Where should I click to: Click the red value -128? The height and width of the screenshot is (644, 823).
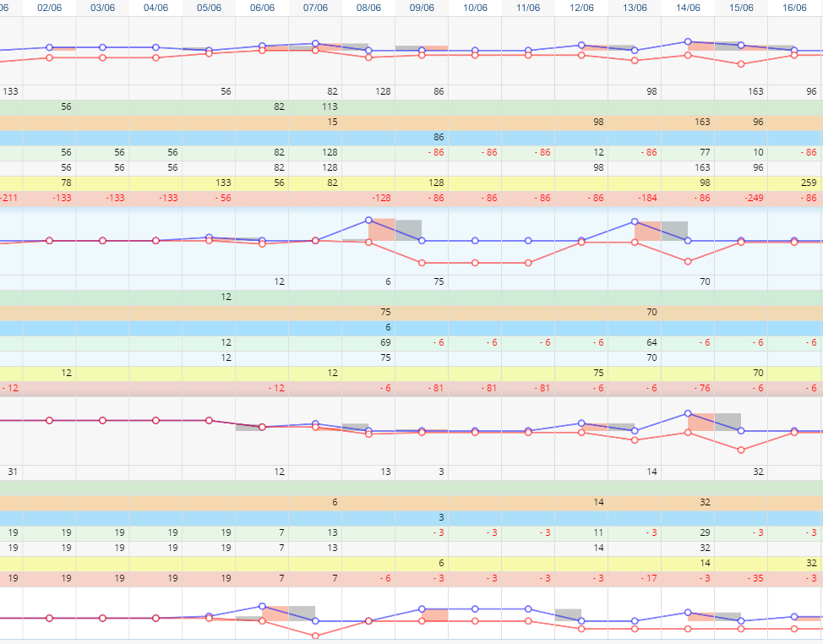click(381, 198)
